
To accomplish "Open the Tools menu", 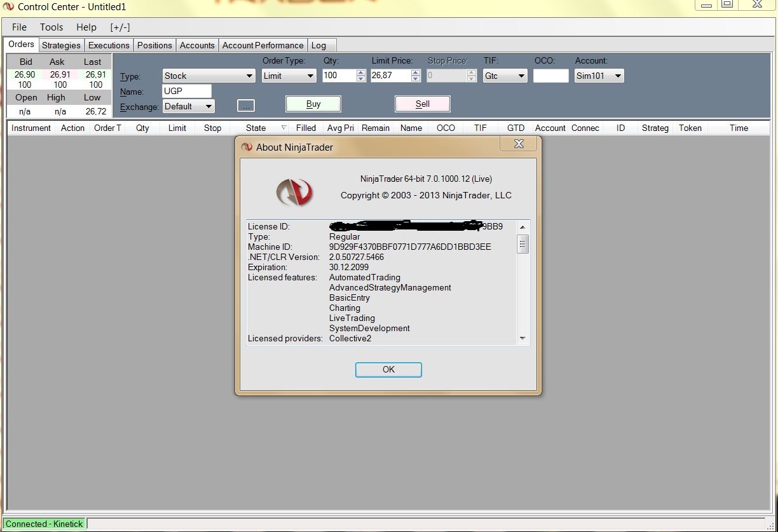I will [x=51, y=27].
